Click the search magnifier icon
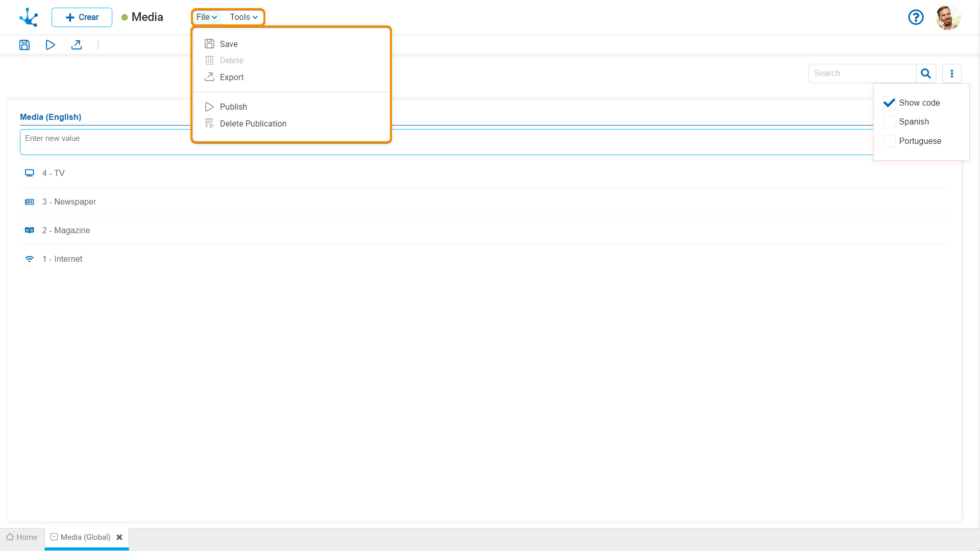980x551 pixels. click(925, 73)
